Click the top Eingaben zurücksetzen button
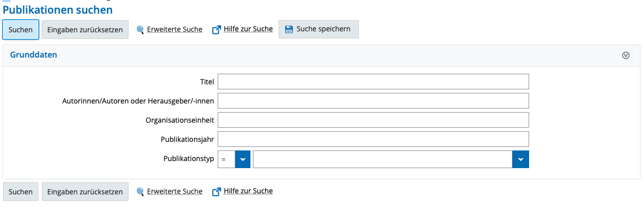Screen dimensions: 644x208 coord(85,29)
